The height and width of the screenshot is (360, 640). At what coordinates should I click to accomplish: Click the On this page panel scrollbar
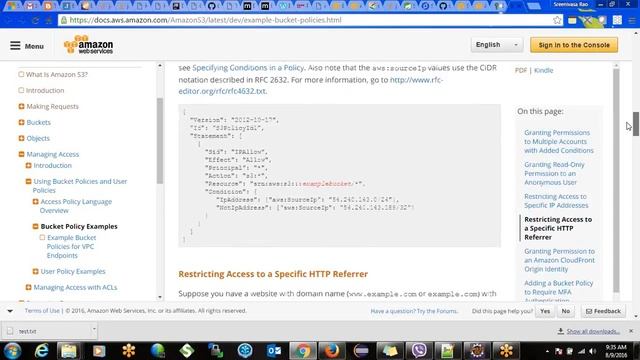pos(616,180)
